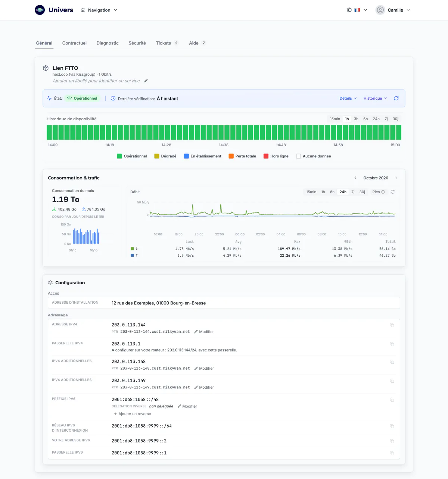Image resolution: width=448 pixels, height=479 pixels.
Task: Edit the service label with pencil icon
Action: pyautogui.click(x=146, y=81)
